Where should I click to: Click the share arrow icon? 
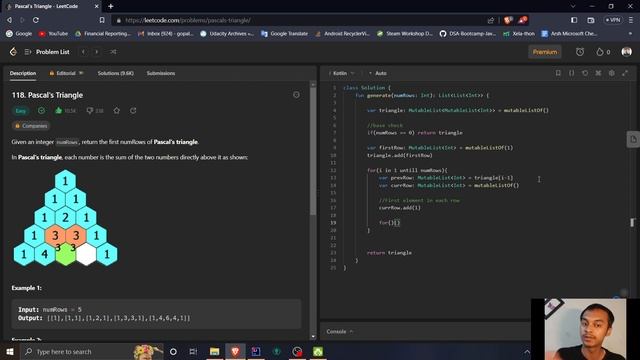pyautogui.click(x=133, y=111)
